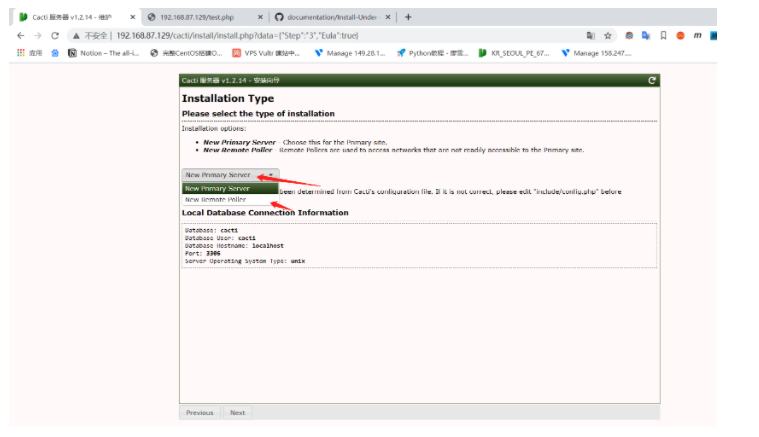Viewport: 759px width, 437px height.
Task: Open the Notion bookmark
Action: tap(105, 53)
